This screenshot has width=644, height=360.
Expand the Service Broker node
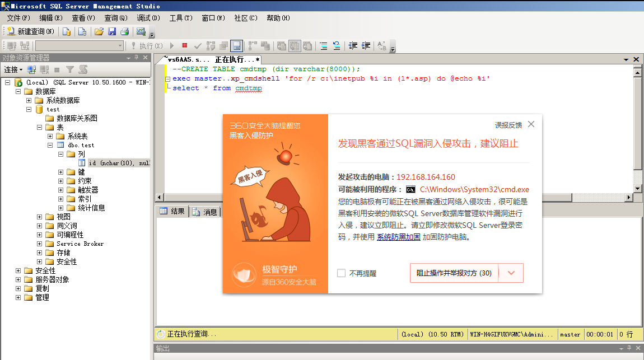(39, 244)
